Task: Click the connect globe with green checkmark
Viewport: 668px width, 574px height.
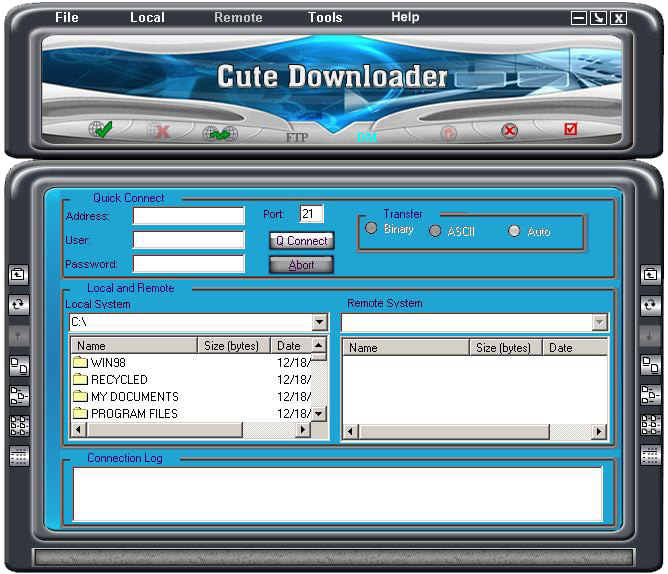Action: coord(101,130)
